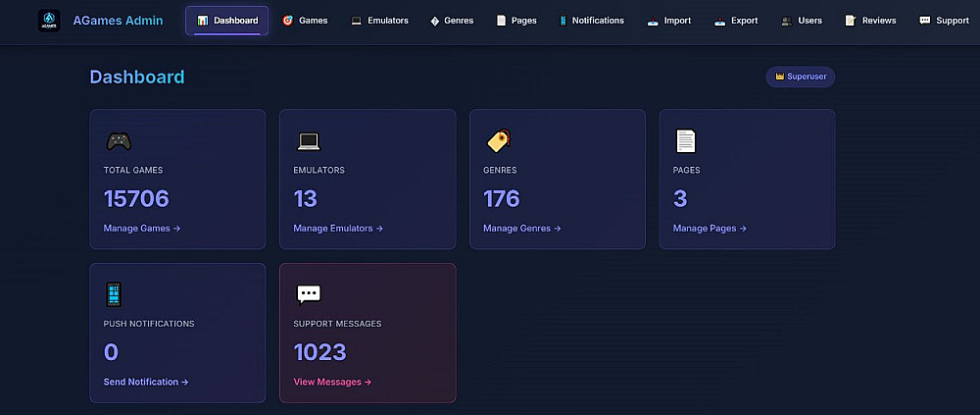Open the Export nav item
Viewport: 980px width, 415px height.
736,21
